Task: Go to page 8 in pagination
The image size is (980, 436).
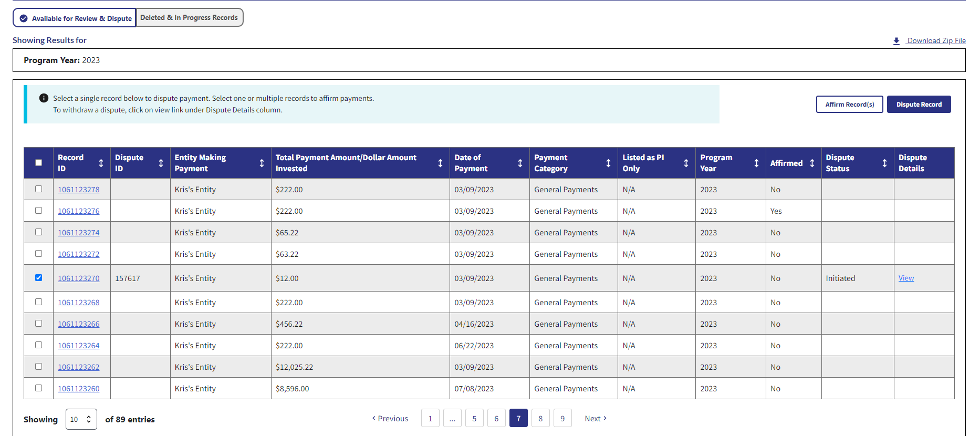Action: (540, 419)
